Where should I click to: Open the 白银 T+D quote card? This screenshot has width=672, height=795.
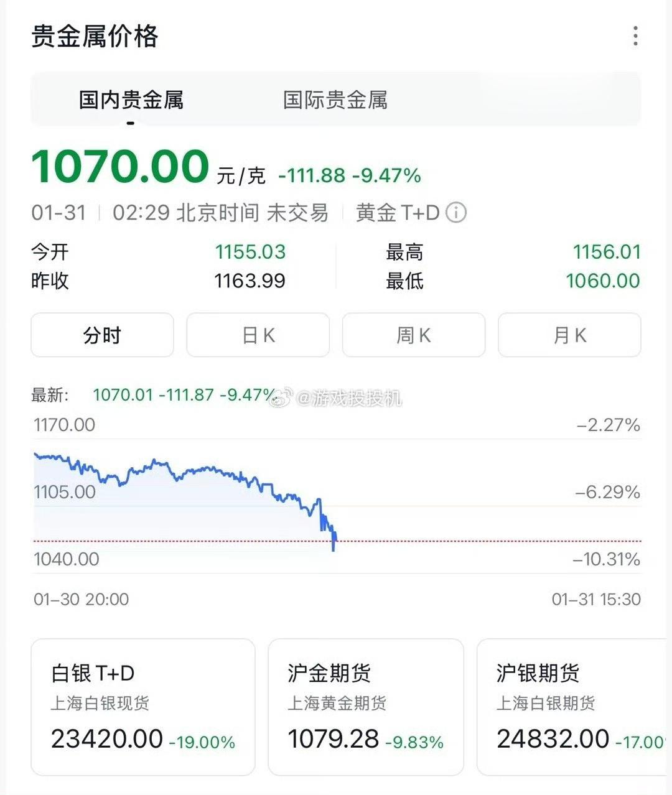pos(143,707)
